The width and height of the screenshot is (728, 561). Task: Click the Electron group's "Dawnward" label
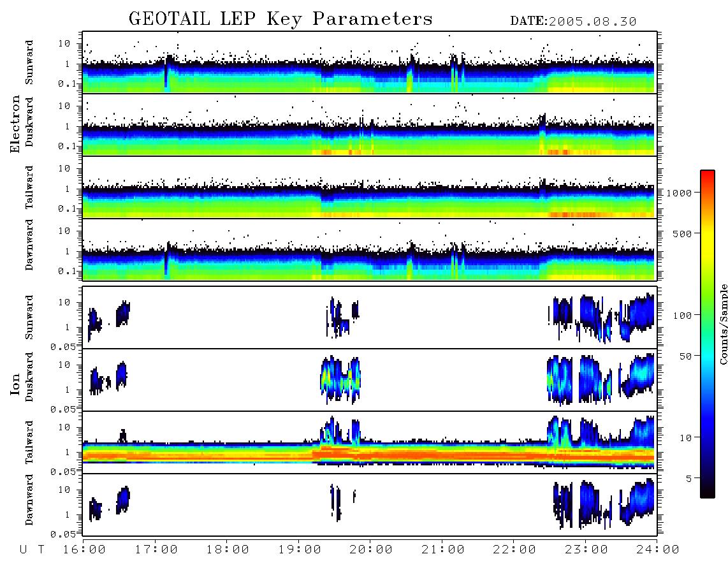point(29,245)
